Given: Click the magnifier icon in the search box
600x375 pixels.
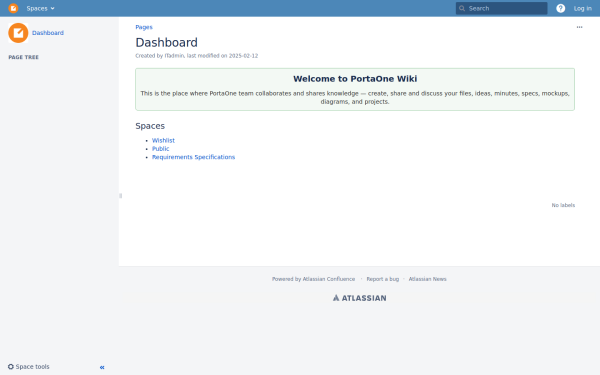Looking at the screenshot, I should 462,8.
